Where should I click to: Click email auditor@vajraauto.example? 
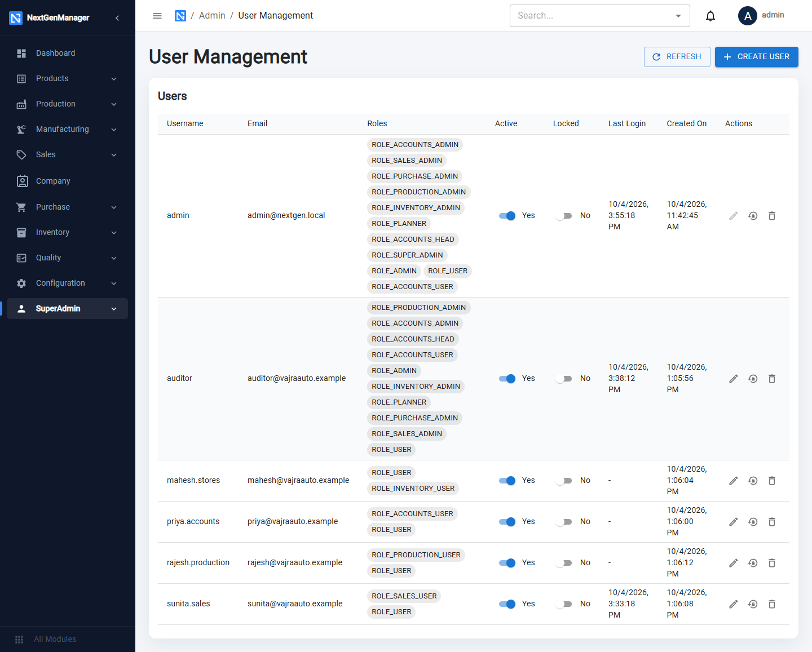[297, 378]
